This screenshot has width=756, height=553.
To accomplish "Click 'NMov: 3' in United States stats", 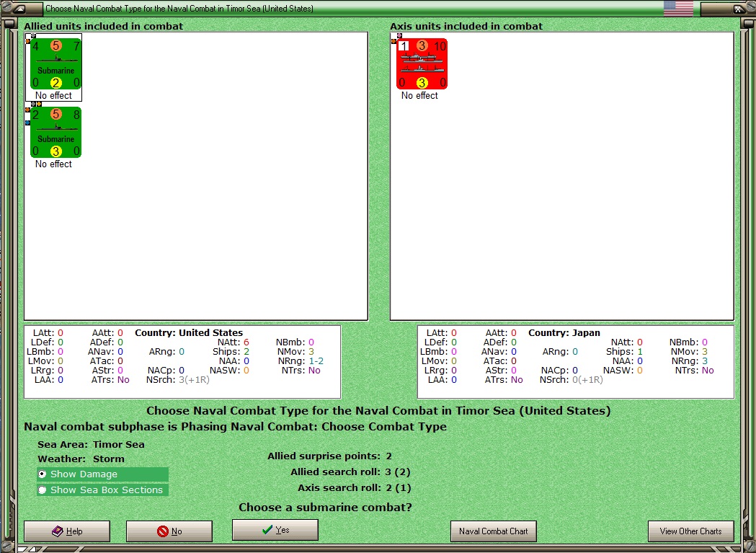I will pos(296,351).
